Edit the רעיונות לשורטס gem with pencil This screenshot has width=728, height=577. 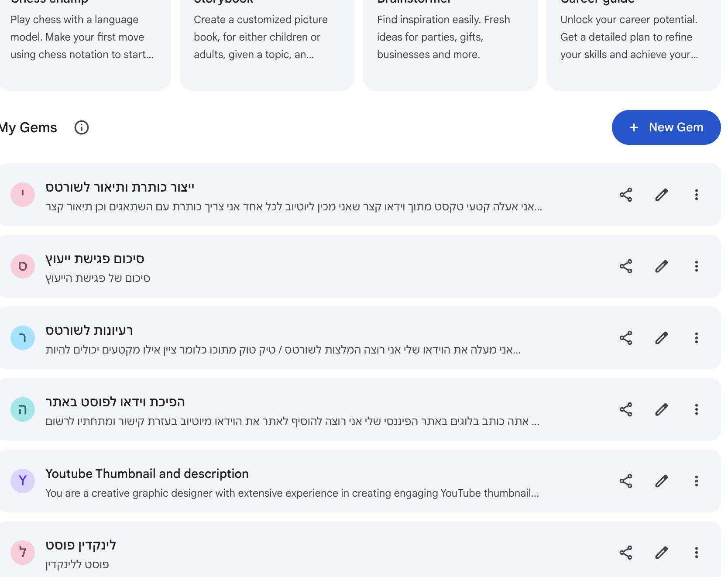[661, 338]
